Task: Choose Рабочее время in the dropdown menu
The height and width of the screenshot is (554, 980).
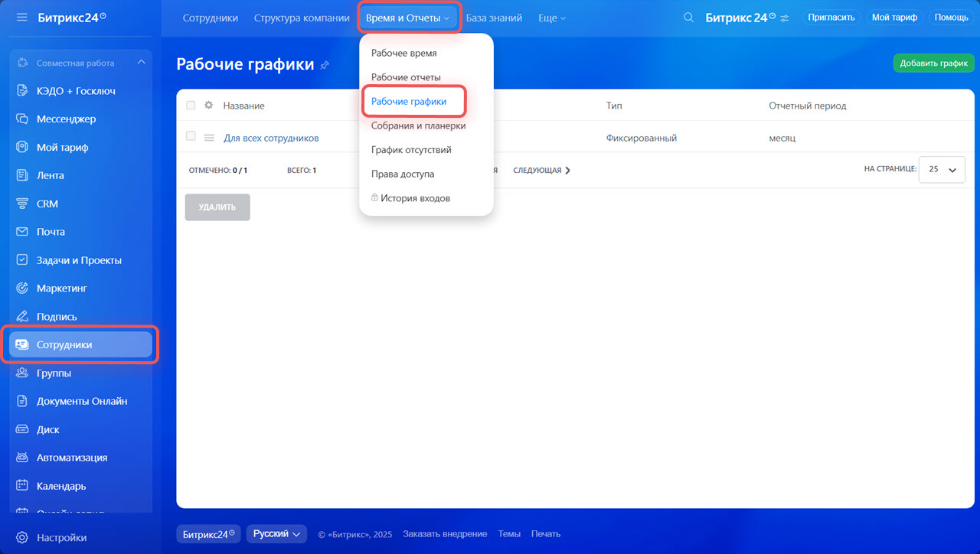Action: click(404, 53)
